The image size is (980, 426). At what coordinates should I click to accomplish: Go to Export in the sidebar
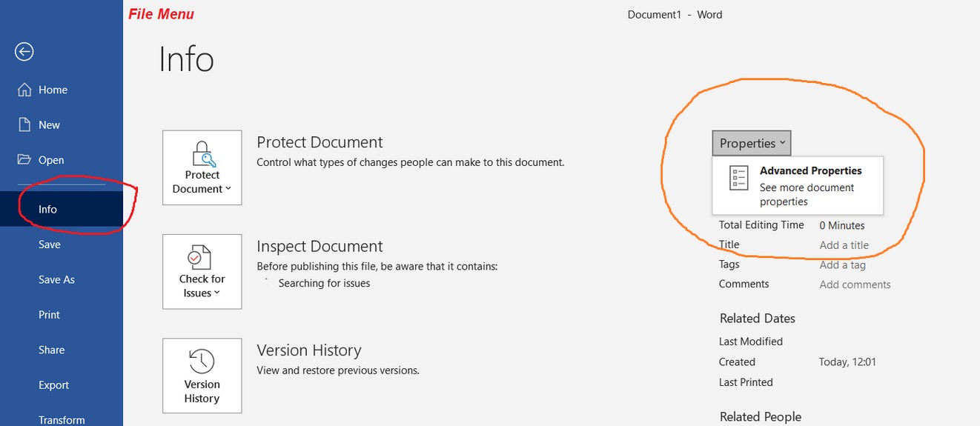click(x=53, y=385)
